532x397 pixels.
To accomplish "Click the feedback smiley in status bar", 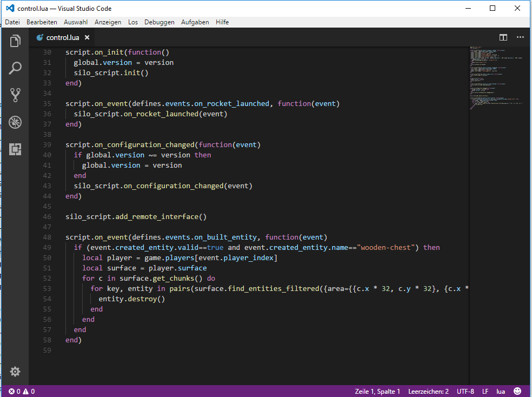I will pos(517,391).
